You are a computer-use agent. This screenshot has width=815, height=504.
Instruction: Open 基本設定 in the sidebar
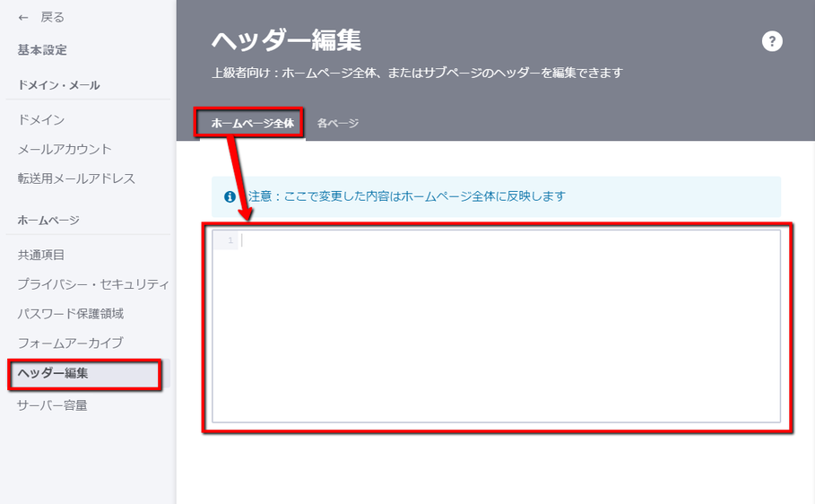[42, 50]
